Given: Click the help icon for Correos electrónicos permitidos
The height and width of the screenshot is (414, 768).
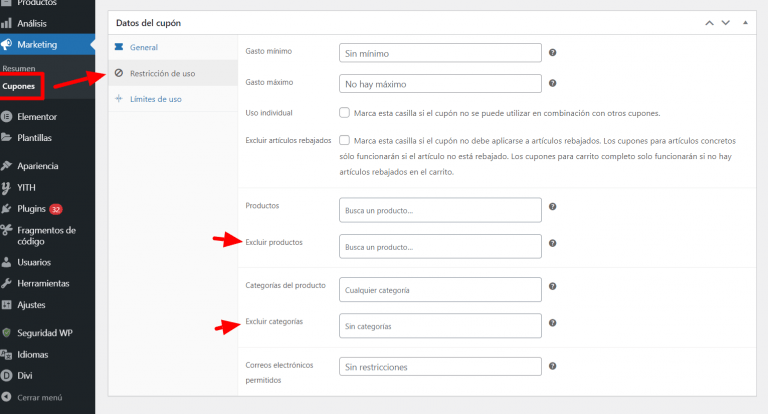Looking at the screenshot, I should 552,366.
